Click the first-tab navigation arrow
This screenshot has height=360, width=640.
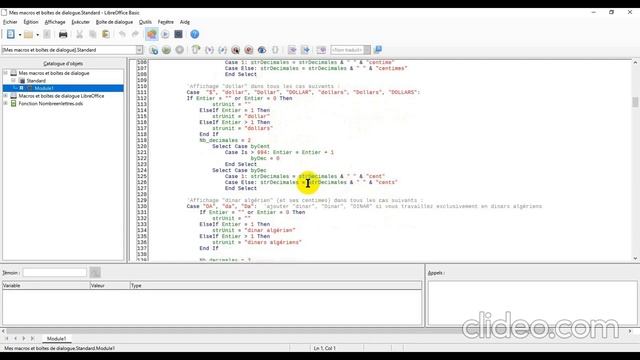tap(7, 339)
